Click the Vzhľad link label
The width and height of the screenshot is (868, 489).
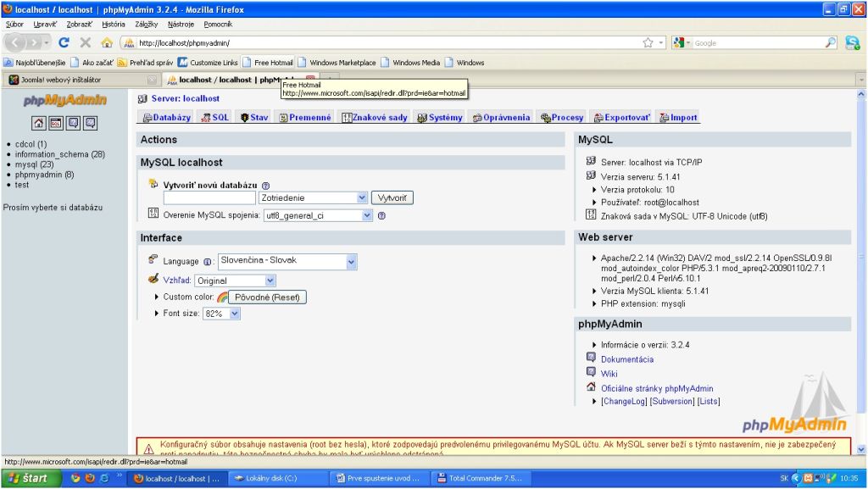[176, 281]
